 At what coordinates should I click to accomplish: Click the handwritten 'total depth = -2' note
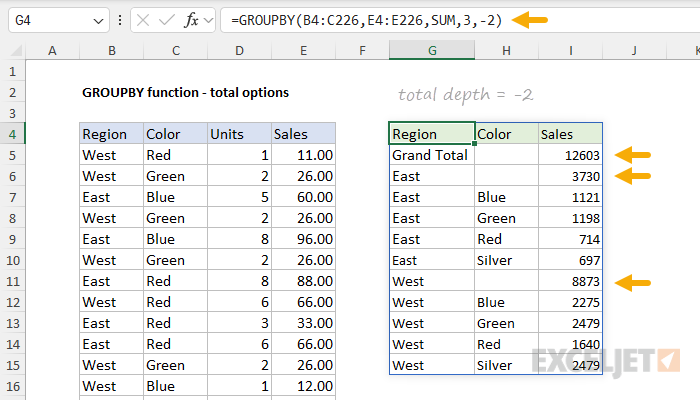click(465, 95)
